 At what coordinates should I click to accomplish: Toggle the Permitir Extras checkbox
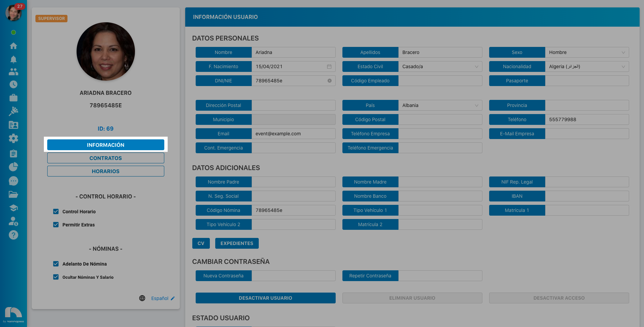[56, 225]
